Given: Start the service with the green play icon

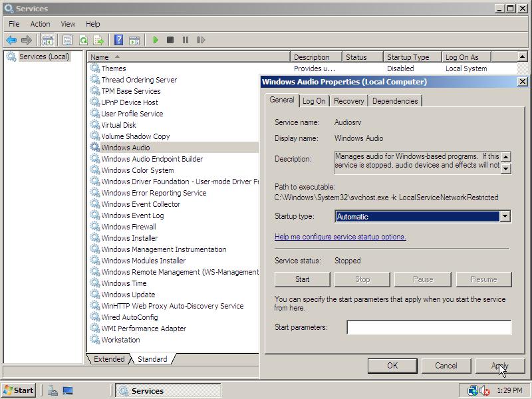Looking at the screenshot, I should pyautogui.click(x=156, y=40).
